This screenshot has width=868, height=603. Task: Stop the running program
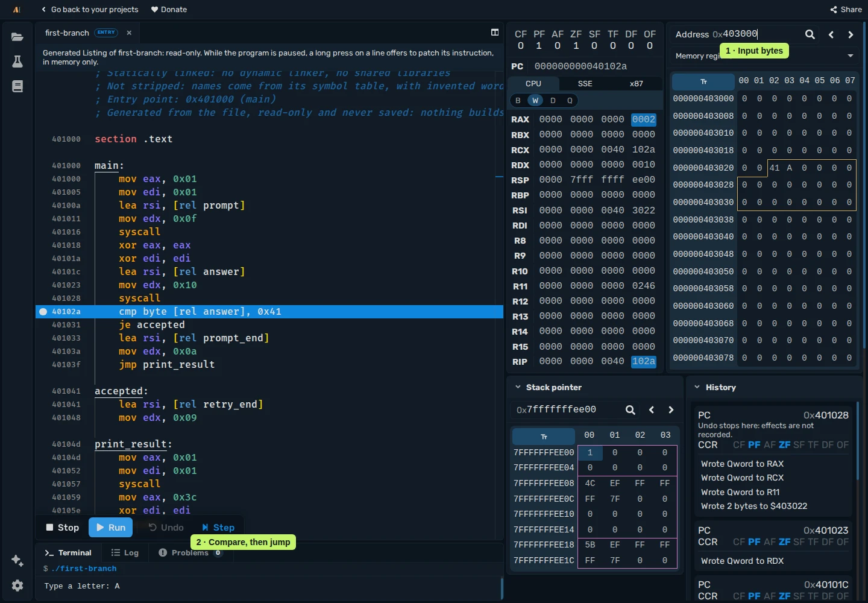tap(63, 528)
